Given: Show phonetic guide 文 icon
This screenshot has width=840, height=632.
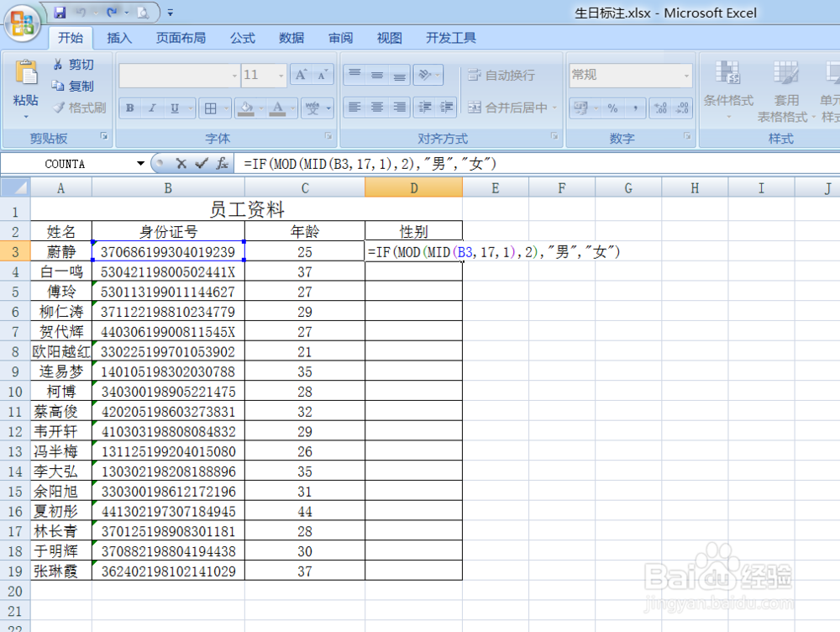Looking at the screenshot, I should (x=312, y=108).
